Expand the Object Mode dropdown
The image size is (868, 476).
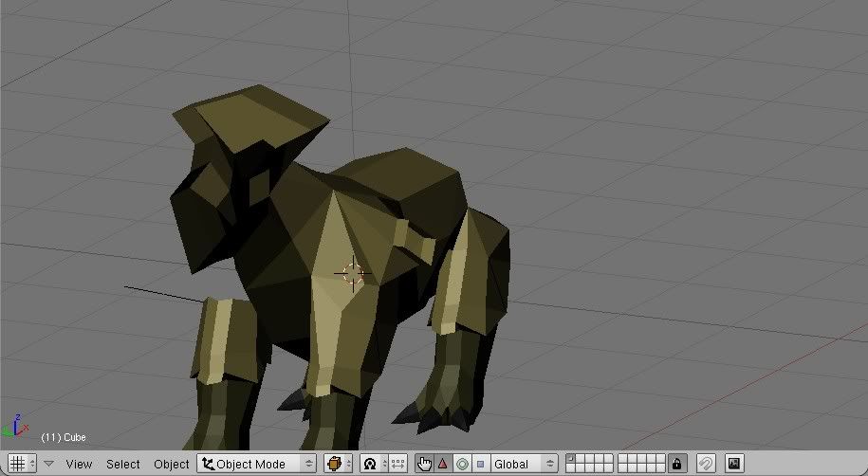[x=256, y=464]
